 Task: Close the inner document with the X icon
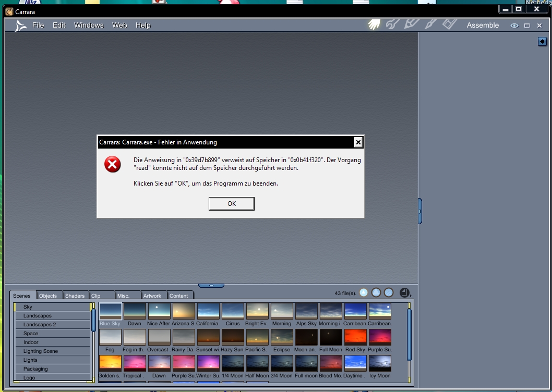click(x=539, y=26)
